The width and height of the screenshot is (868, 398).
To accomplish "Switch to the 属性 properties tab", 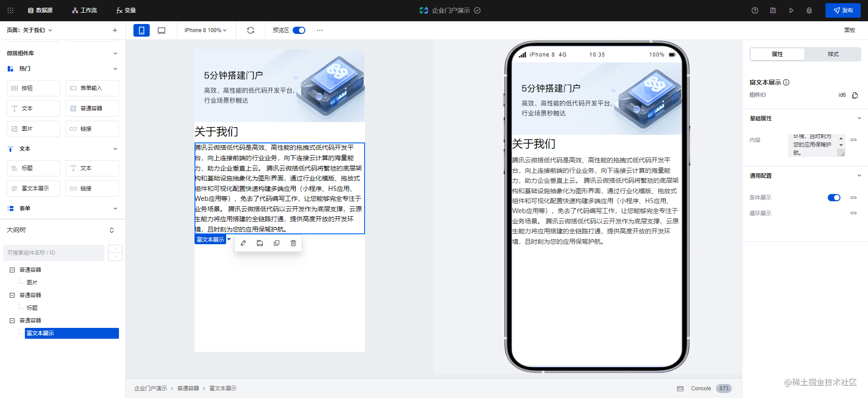I will coord(777,54).
